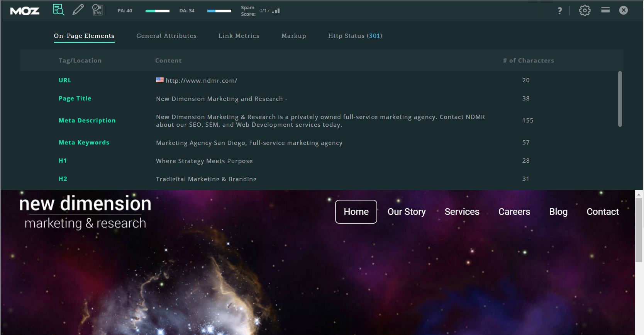Open the Contact page link

603,212
